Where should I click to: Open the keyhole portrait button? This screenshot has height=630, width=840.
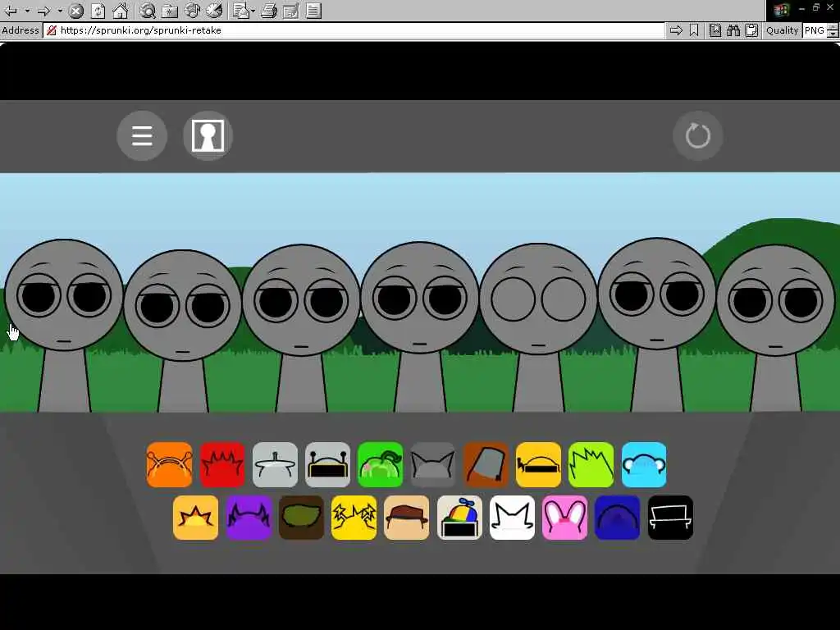click(208, 135)
